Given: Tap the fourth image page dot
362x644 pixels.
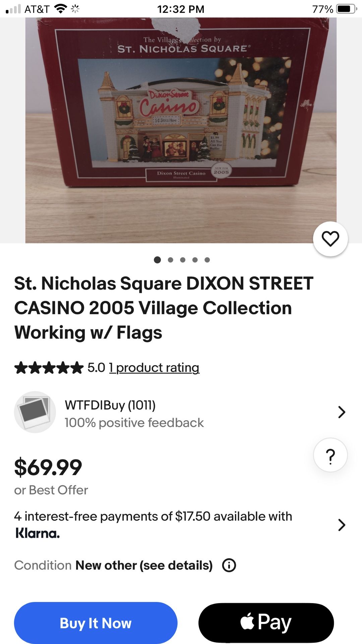Looking at the screenshot, I should tap(195, 260).
